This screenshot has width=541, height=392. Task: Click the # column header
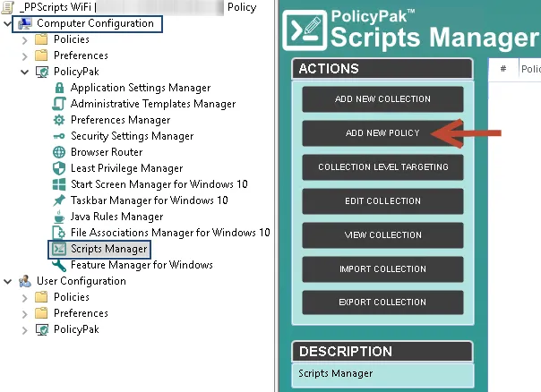click(503, 69)
